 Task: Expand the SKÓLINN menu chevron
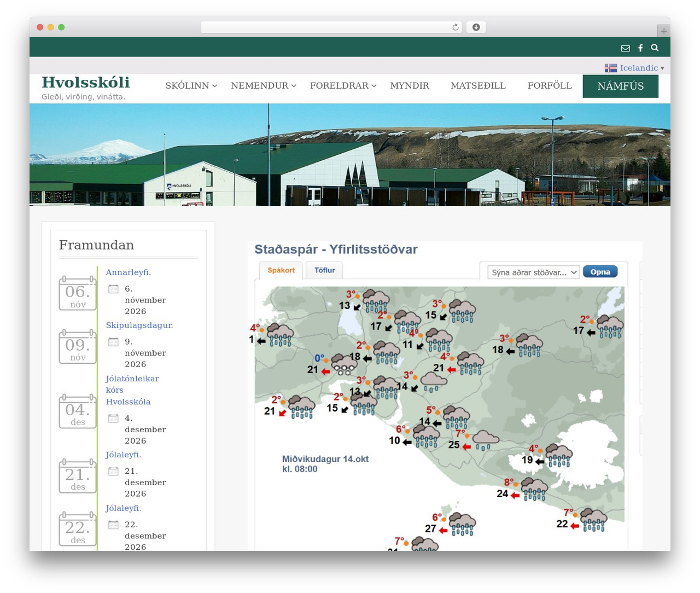tap(215, 86)
